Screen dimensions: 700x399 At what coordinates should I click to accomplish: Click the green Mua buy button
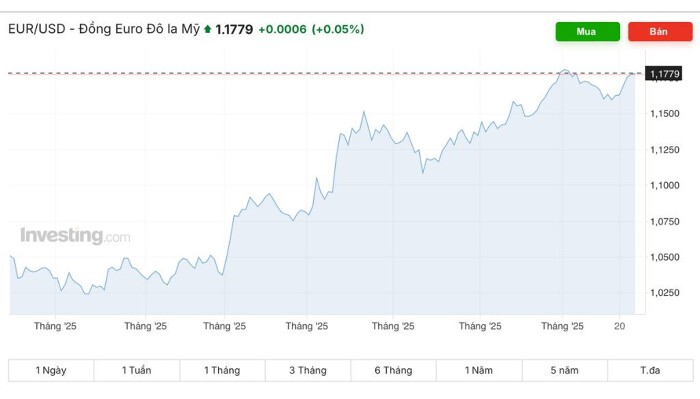(588, 32)
